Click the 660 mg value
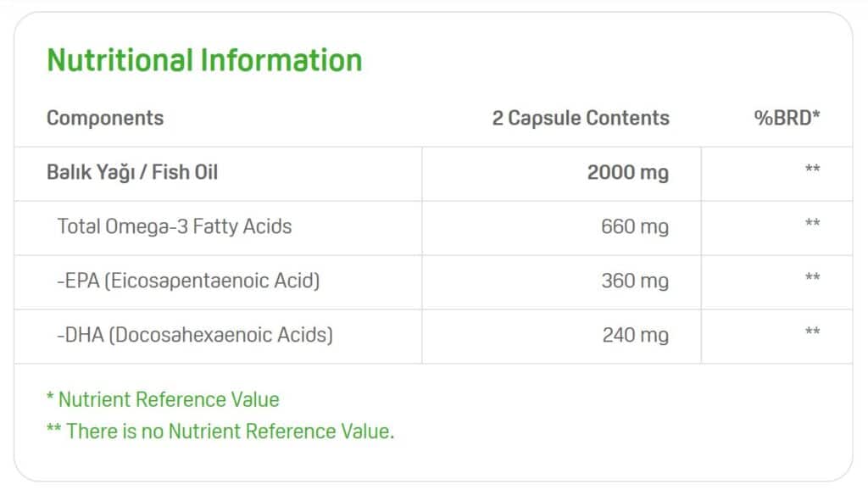Screen dimensions: 868x490 pyautogui.click(x=634, y=227)
